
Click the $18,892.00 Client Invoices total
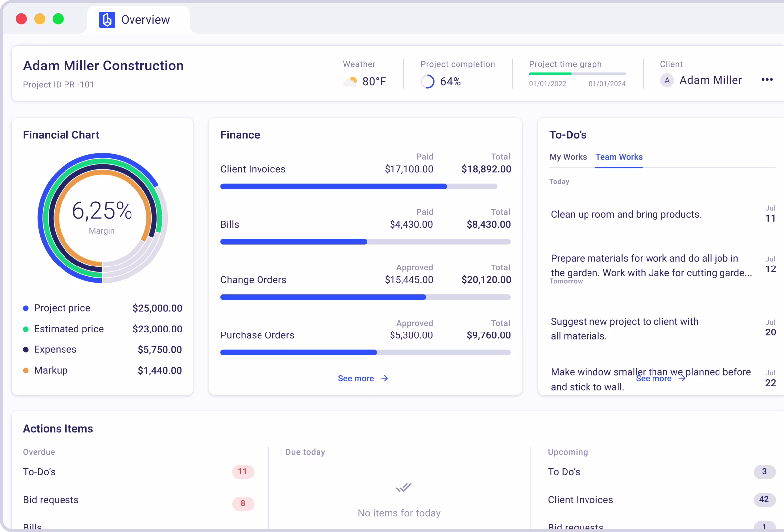click(x=486, y=169)
